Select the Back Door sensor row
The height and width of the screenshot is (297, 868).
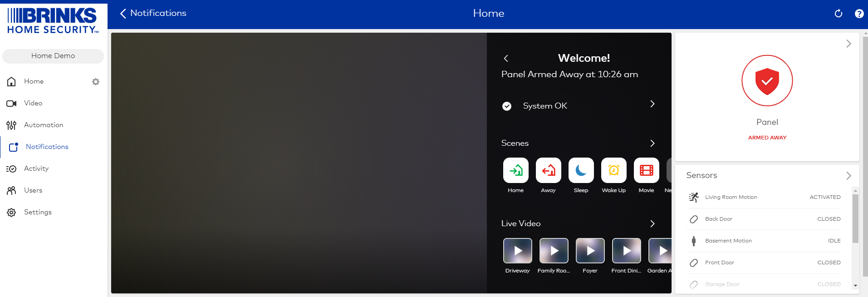coord(764,219)
